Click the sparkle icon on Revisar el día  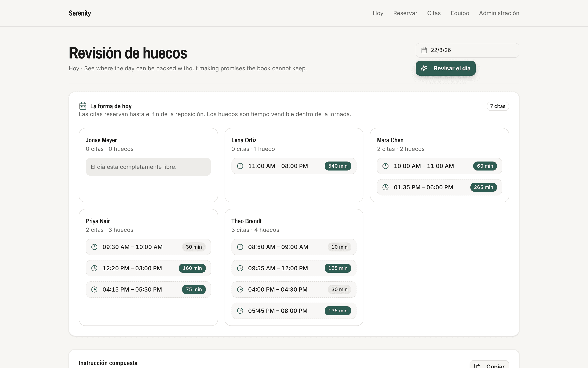424,68
